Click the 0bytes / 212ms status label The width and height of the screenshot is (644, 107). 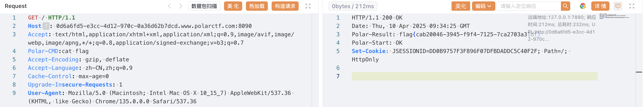353,6
